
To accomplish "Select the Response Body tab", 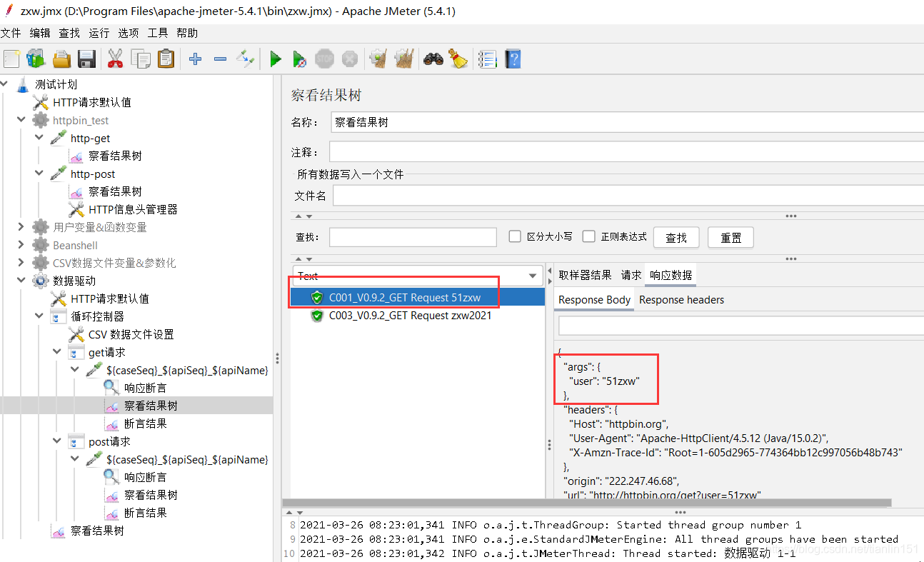I will [x=594, y=300].
